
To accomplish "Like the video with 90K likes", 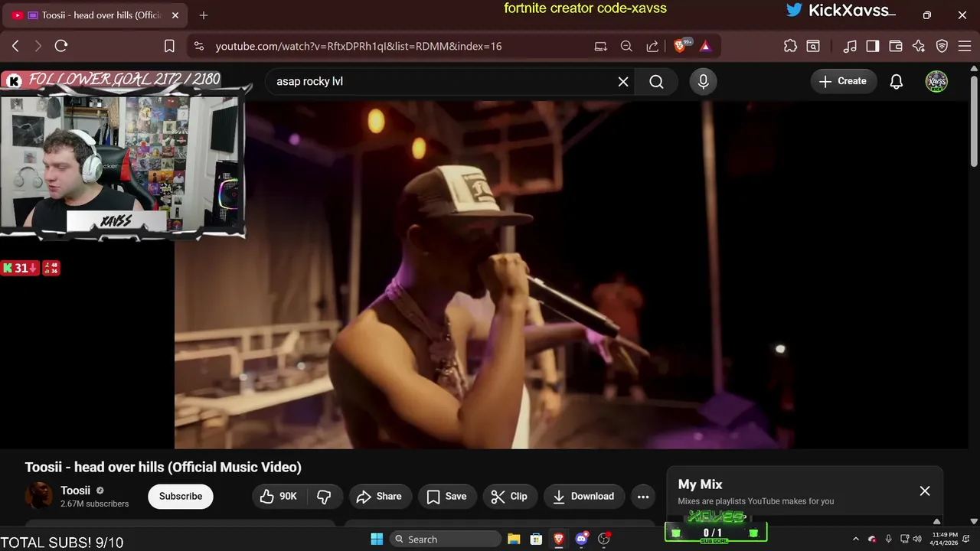I will pyautogui.click(x=279, y=496).
